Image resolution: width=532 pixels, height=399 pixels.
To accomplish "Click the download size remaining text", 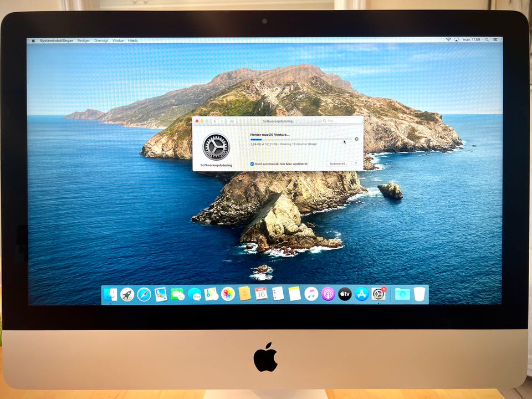I will click(x=283, y=144).
